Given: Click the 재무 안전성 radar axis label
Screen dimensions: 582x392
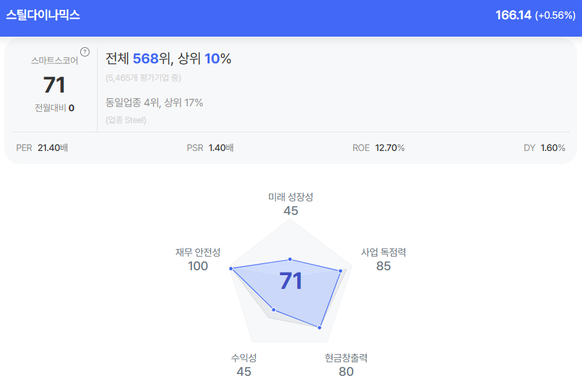Looking at the screenshot, I should tap(198, 252).
